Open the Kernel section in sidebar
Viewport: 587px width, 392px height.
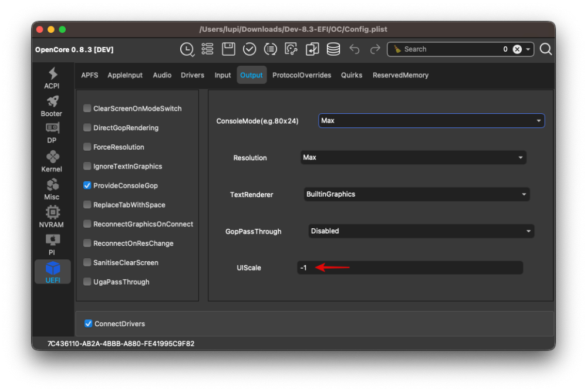[52, 161]
